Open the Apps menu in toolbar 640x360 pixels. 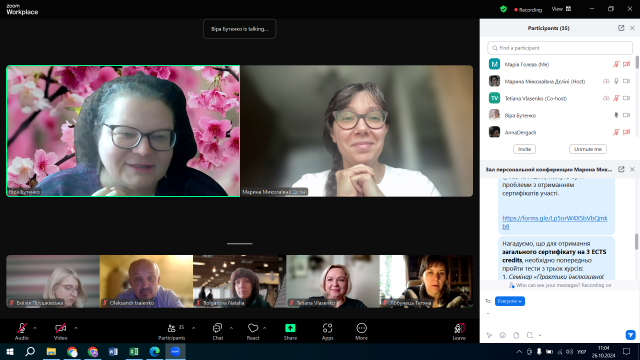tap(327, 331)
